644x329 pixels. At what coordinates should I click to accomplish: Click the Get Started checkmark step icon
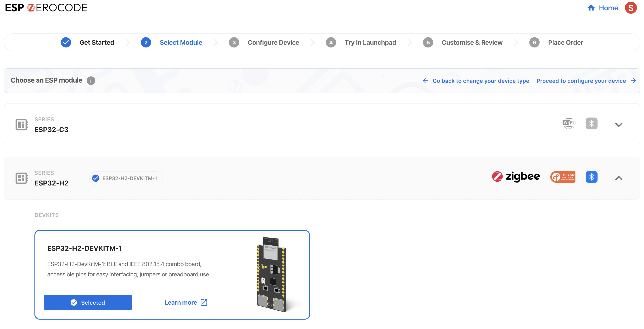[x=66, y=43]
